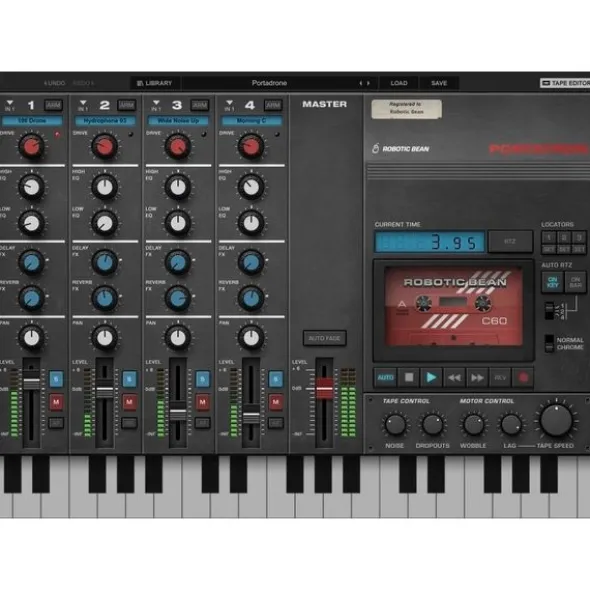Set locator 3 with its SET button
The width and height of the screenshot is (590, 591).
pyautogui.click(x=579, y=249)
